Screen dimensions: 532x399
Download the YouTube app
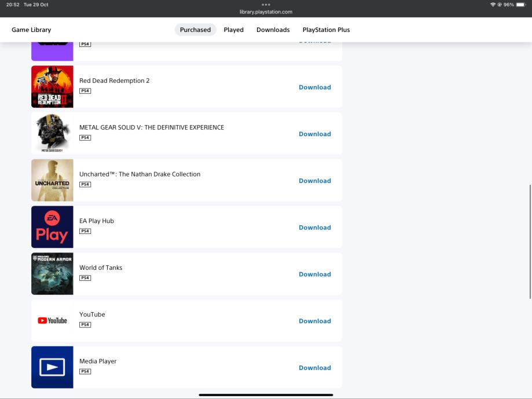click(x=315, y=321)
